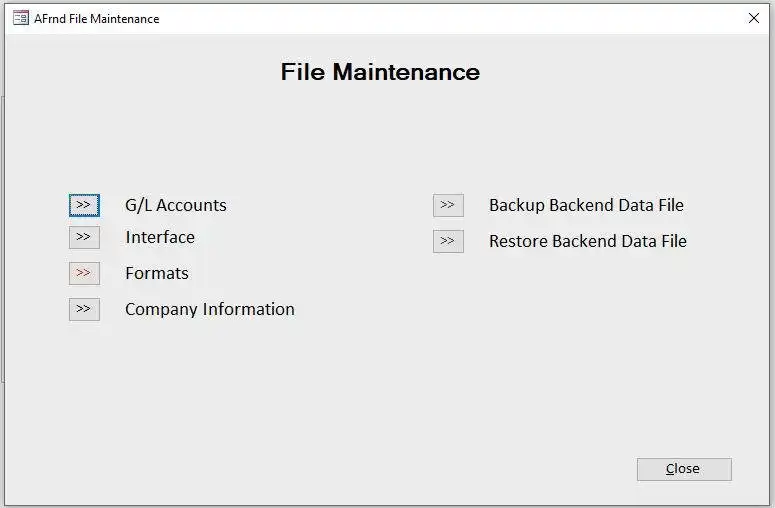Click the red arrow button for Formats

(x=84, y=273)
